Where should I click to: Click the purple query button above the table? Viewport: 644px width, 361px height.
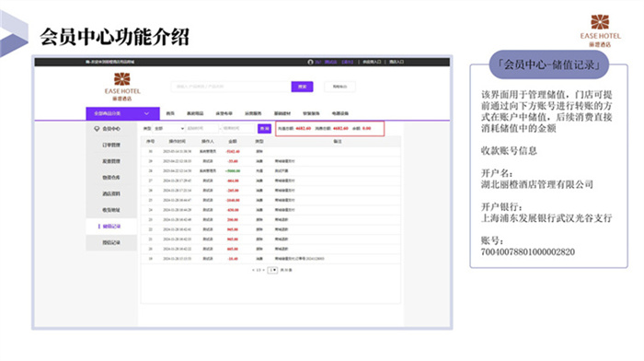click(x=265, y=129)
